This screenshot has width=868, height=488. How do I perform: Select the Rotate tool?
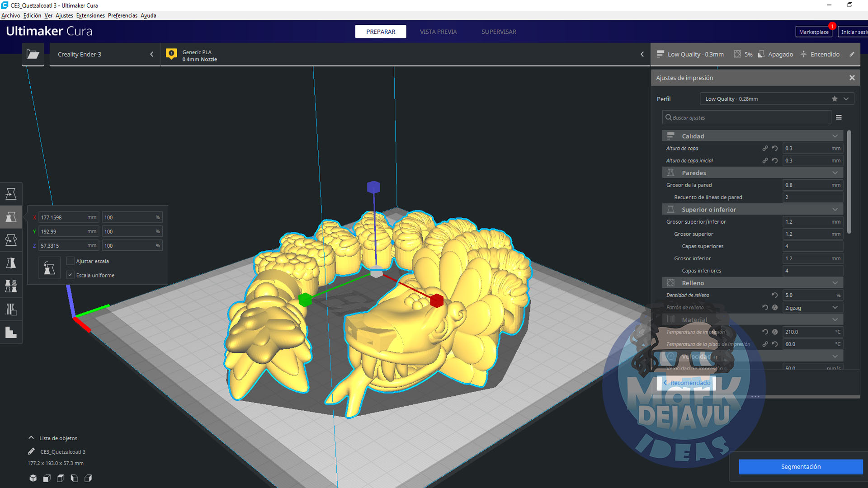(11, 240)
